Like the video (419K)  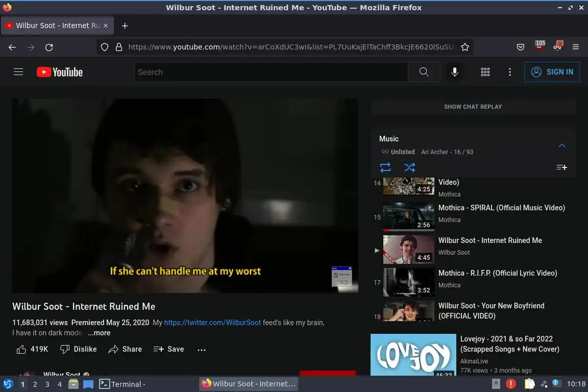[x=32, y=349]
